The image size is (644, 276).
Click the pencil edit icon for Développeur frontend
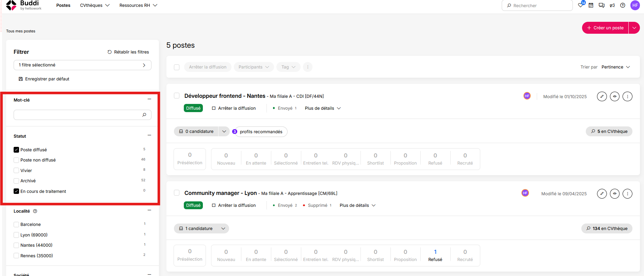[x=602, y=96]
